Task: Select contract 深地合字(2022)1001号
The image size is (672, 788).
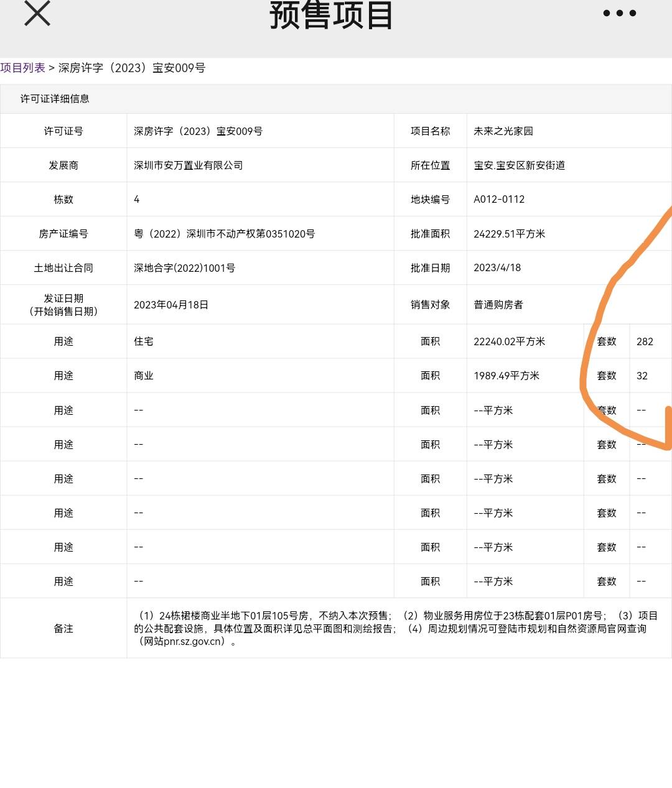Action: [x=185, y=268]
